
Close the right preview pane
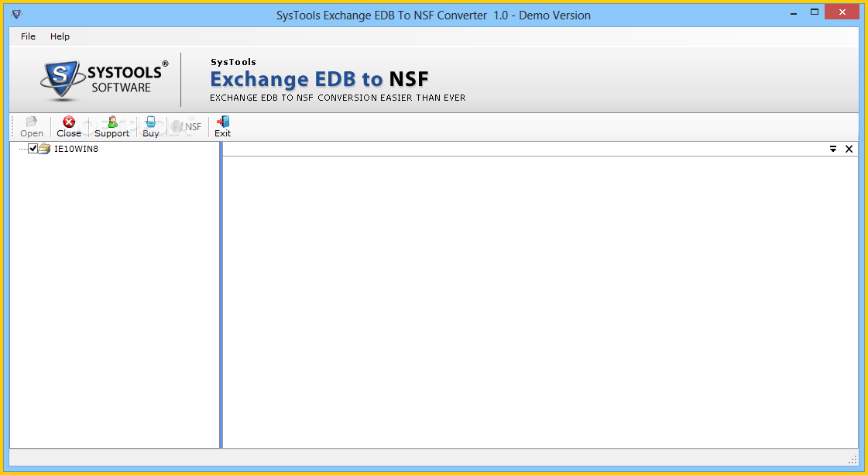point(849,149)
